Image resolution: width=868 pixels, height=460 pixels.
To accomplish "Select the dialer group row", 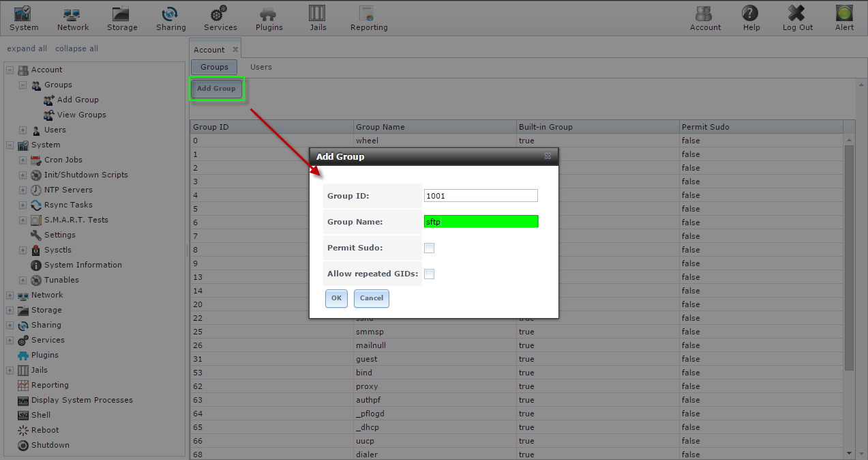I will pyautogui.click(x=516, y=454).
